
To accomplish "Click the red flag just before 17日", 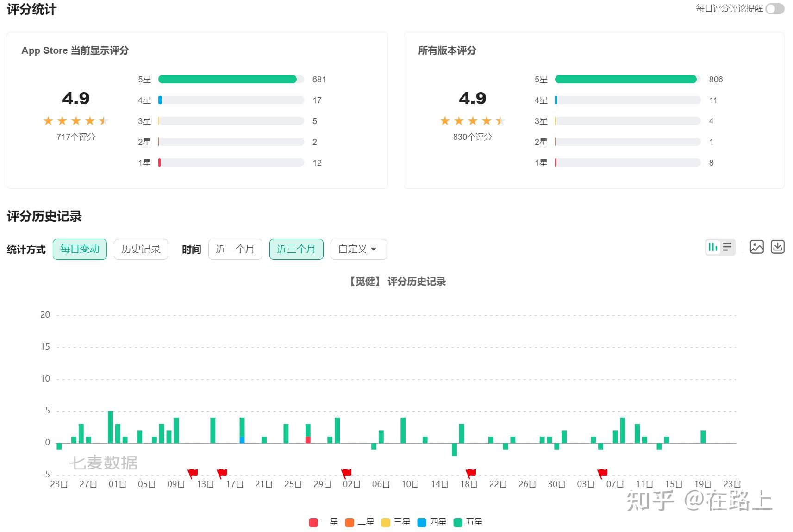I will [222, 473].
